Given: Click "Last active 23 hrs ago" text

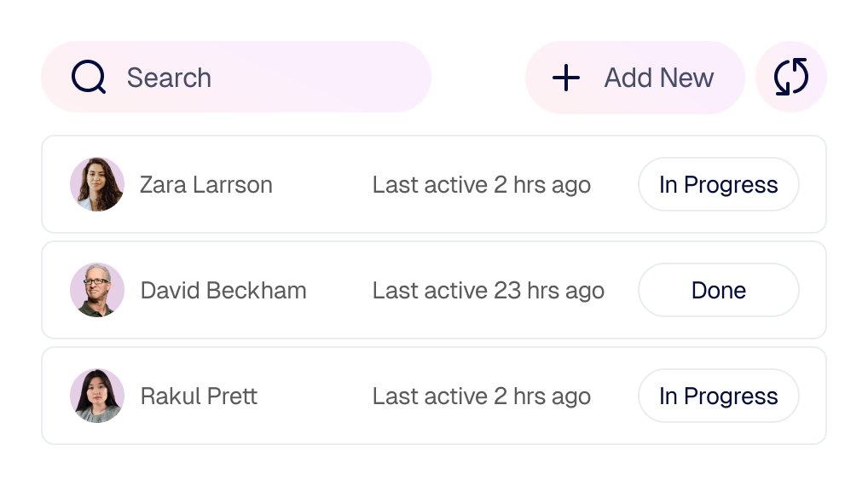Looking at the screenshot, I should click(488, 291).
